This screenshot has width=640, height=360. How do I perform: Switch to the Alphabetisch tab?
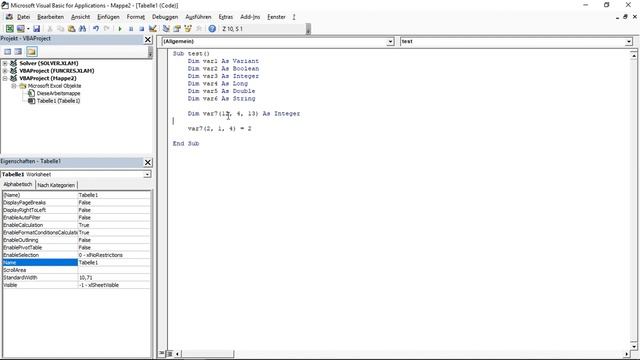point(18,184)
